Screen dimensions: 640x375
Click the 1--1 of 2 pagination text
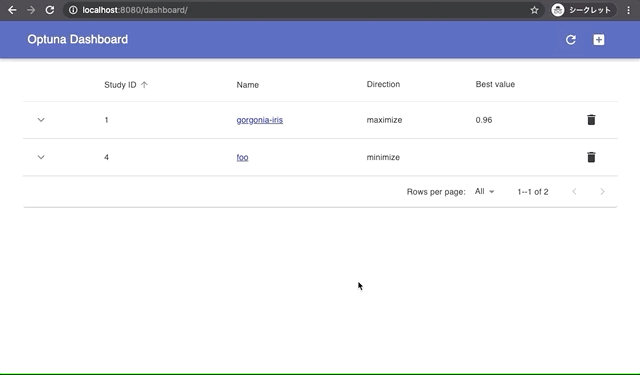pyautogui.click(x=533, y=192)
